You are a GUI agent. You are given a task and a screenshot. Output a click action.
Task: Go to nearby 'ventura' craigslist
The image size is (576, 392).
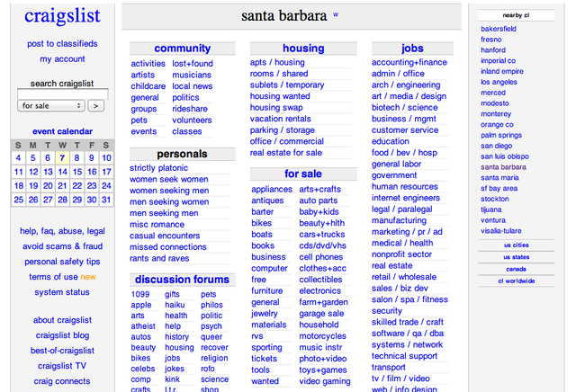493,220
